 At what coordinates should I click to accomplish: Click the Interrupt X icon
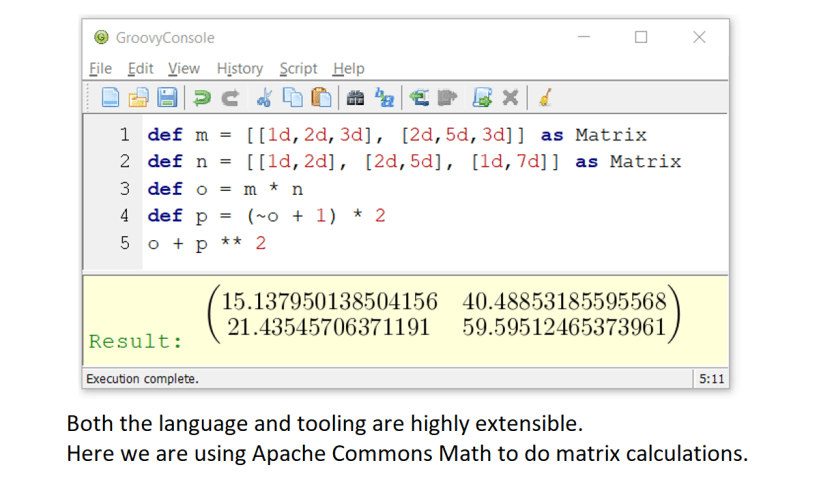pyautogui.click(x=510, y=98)
